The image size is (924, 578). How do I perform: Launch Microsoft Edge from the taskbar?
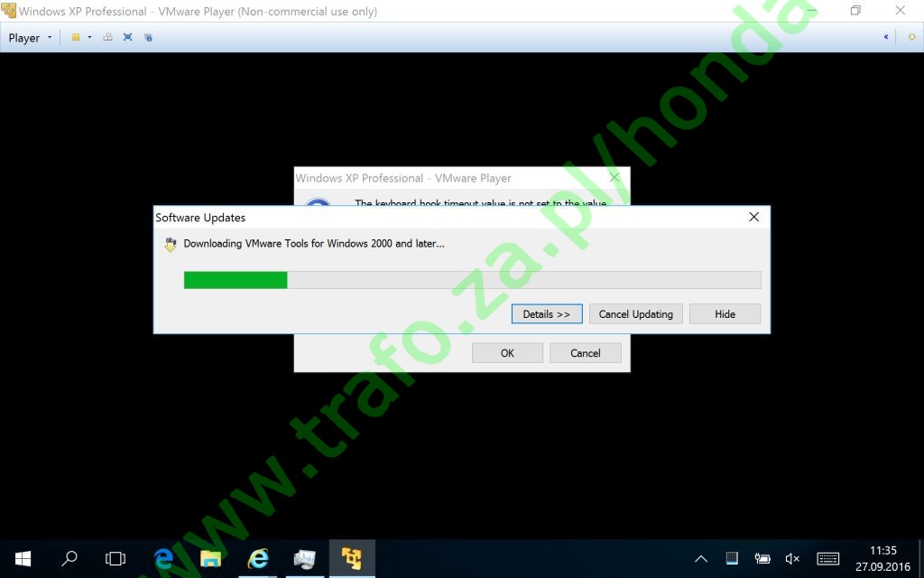click(162, 558)
